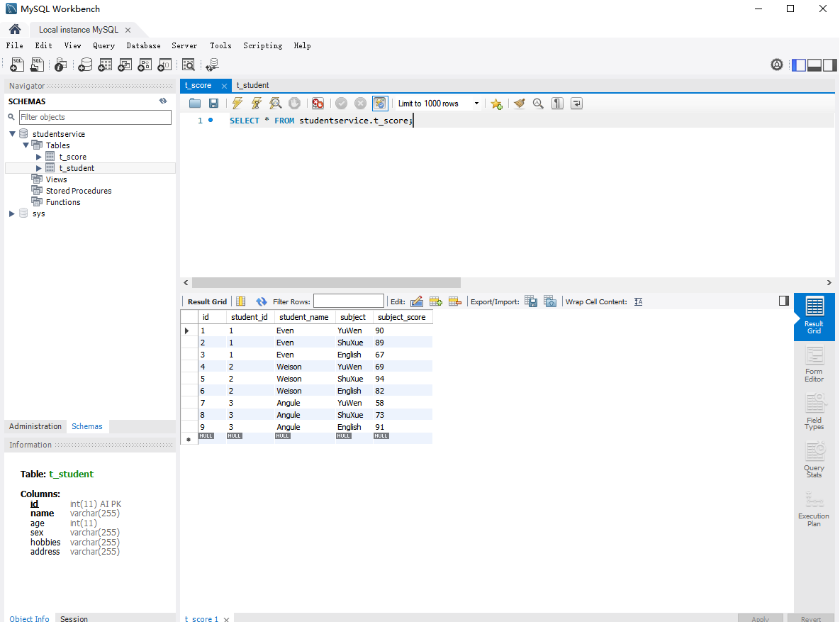This screenshot has height=622, width=840.
Task: Open the Query menu
Action: (x=104, y=45)
